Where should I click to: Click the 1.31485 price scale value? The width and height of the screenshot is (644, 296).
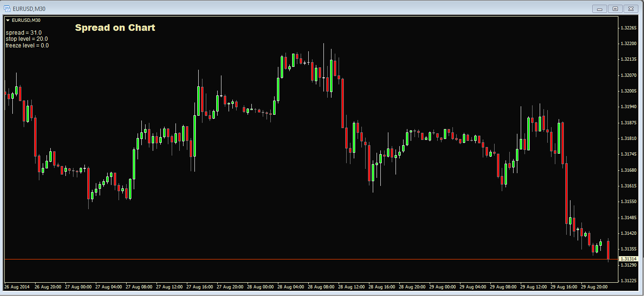pyautogui.click(x=628, y=217)
